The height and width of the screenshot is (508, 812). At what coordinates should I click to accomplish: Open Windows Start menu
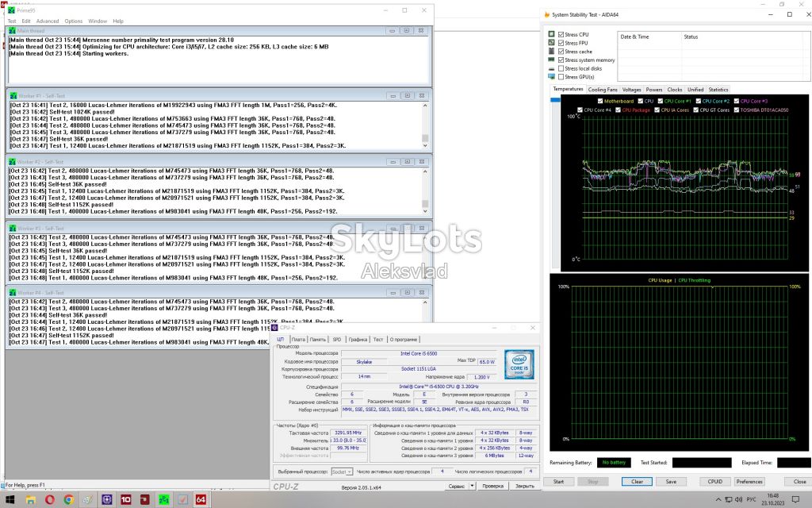(10, 499)
